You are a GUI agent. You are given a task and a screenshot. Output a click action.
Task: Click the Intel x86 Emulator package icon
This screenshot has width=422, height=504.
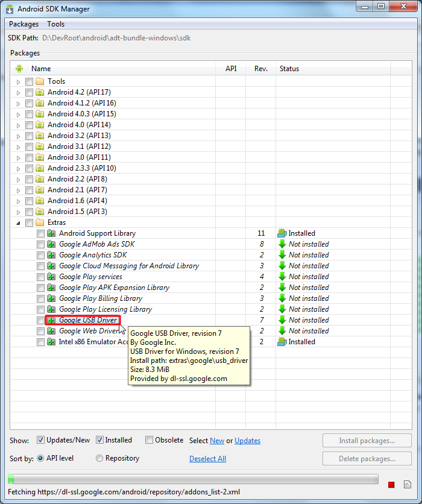tap(51, 342)
